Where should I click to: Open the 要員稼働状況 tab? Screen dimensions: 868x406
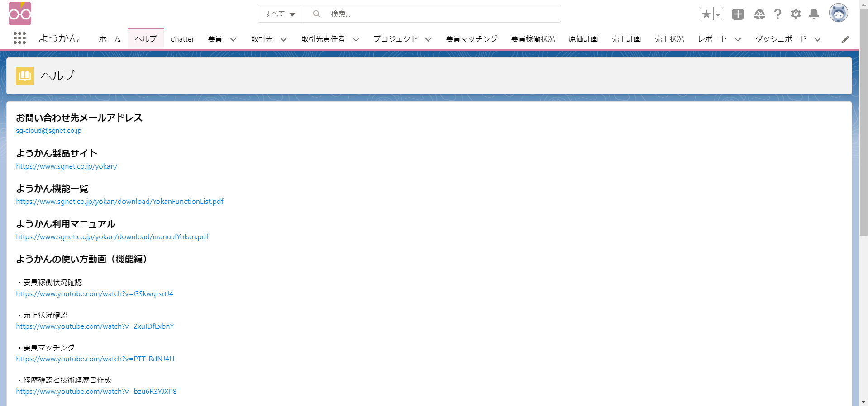tap(533, 39)
